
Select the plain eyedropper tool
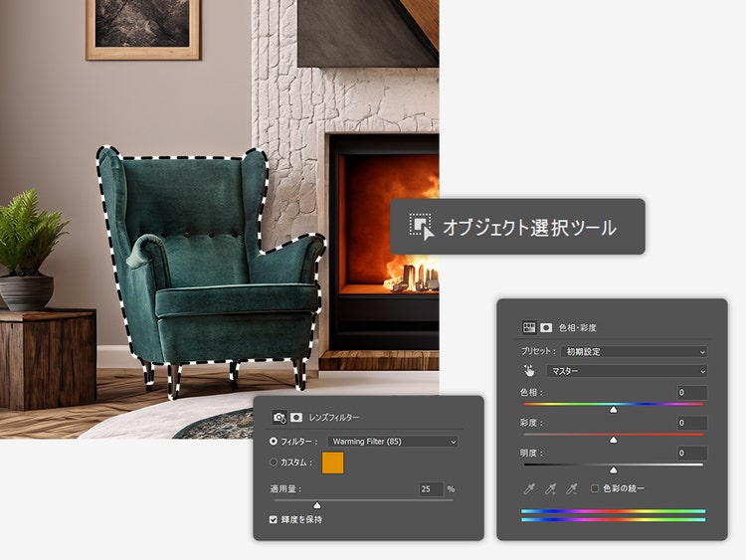point(529,488)
